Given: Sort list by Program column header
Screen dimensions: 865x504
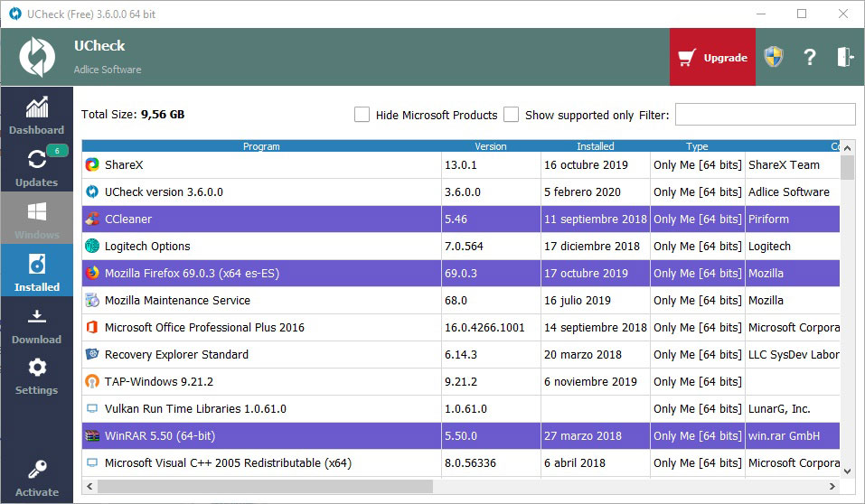Looking at the screenshot, I should (x=261, y=146).
